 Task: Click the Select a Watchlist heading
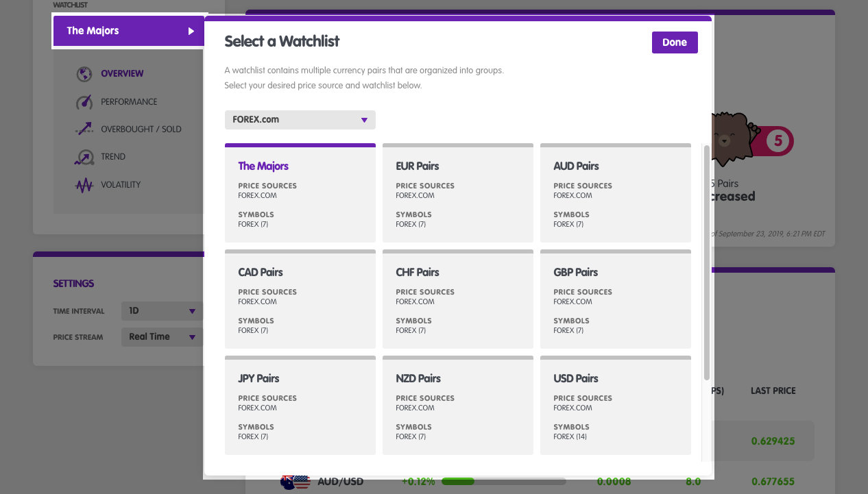[282, 41]
